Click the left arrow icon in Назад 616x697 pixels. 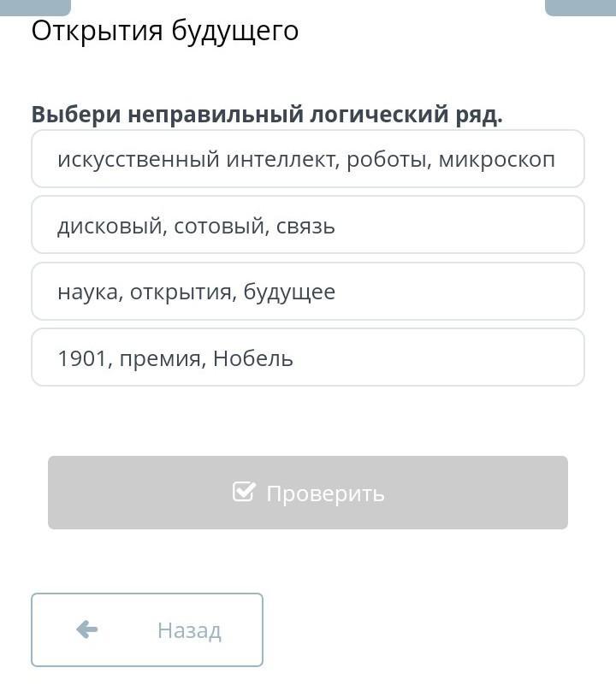coord(86,629)
